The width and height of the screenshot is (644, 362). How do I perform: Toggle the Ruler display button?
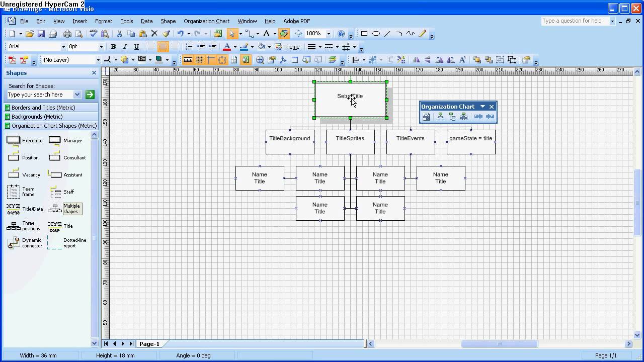(188, 60)
